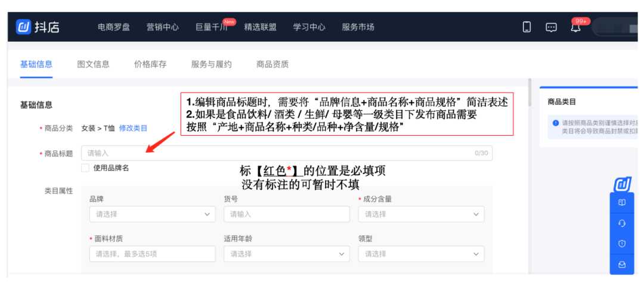Open 巨量千川 in top navigation
The image size is (644, 292).
[x=212, y=27]
